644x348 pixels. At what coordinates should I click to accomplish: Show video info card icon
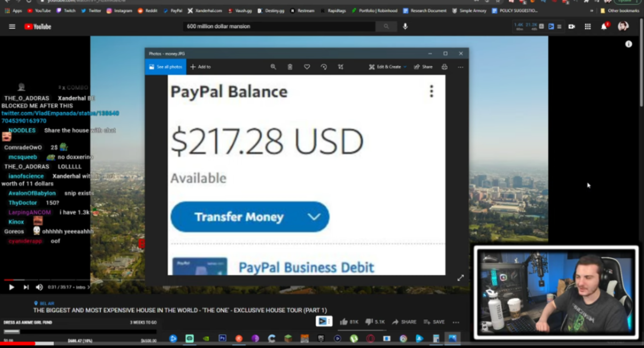(x=628, y=44)
